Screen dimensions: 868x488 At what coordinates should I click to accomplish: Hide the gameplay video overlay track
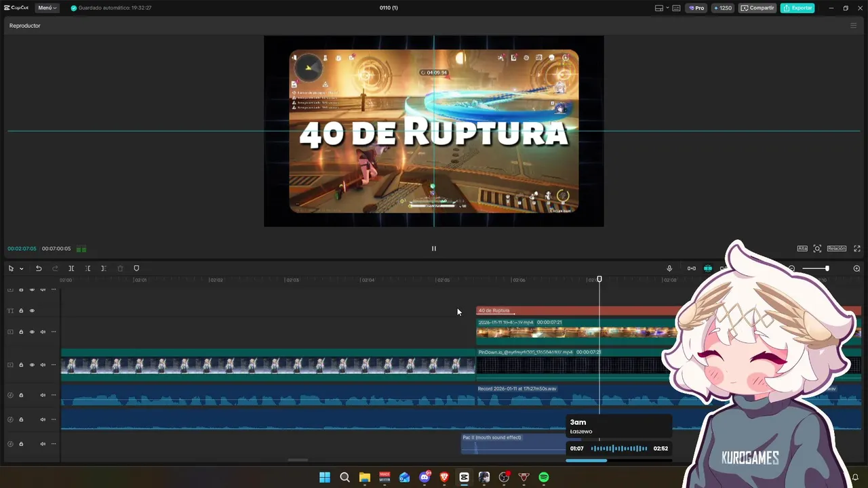[x=32, y=332]
